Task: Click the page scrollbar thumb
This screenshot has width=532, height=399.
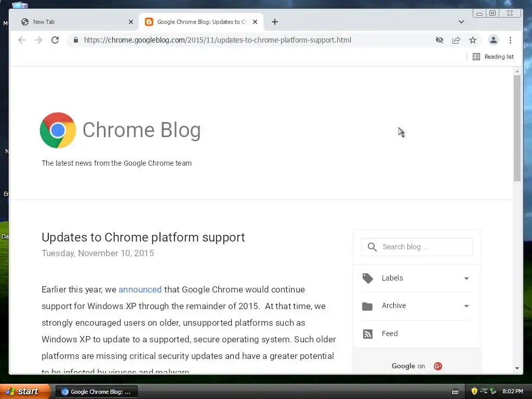Action: [x=517, y=128]
